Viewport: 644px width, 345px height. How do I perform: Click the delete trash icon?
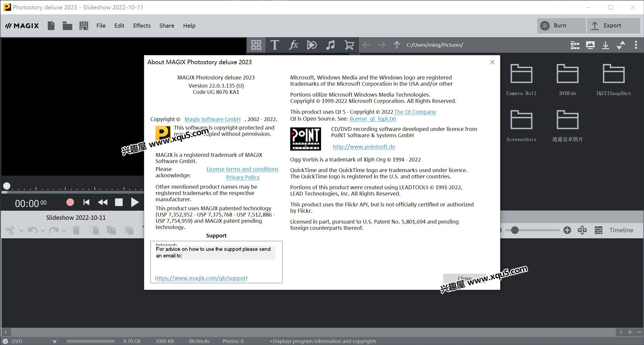coord(76,230)
